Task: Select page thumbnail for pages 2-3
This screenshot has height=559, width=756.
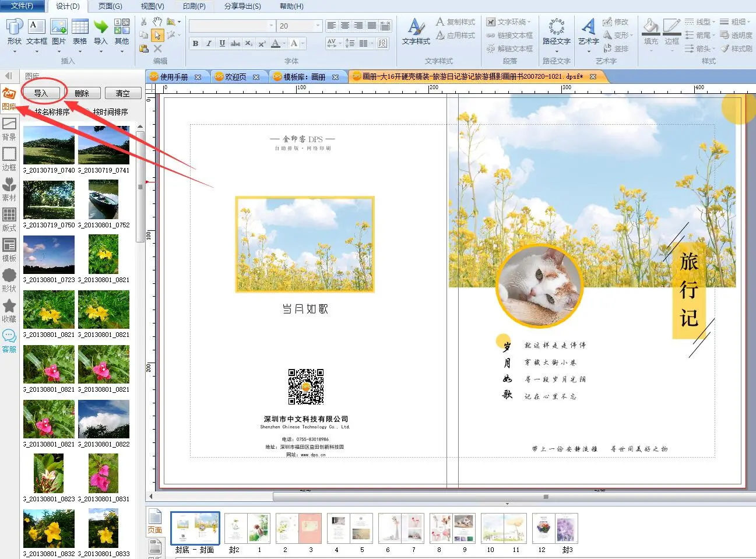Action: click(x=297, y=529)
